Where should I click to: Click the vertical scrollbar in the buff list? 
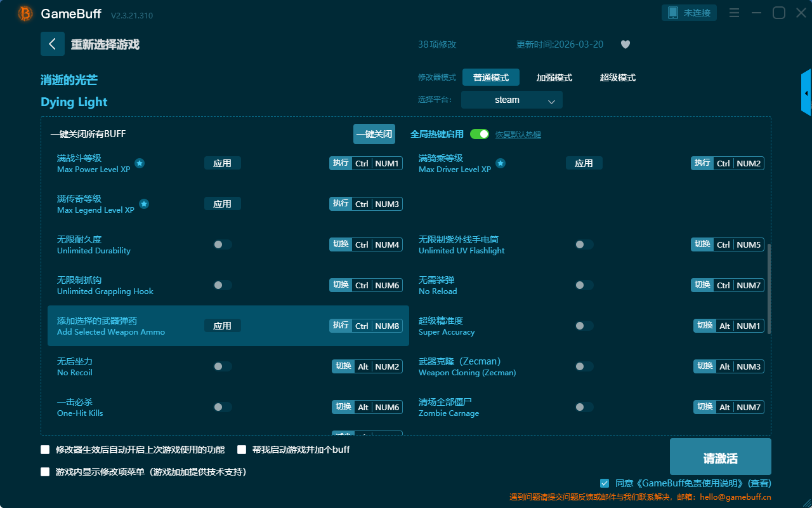pyautogui.click(x=769, y=289)
